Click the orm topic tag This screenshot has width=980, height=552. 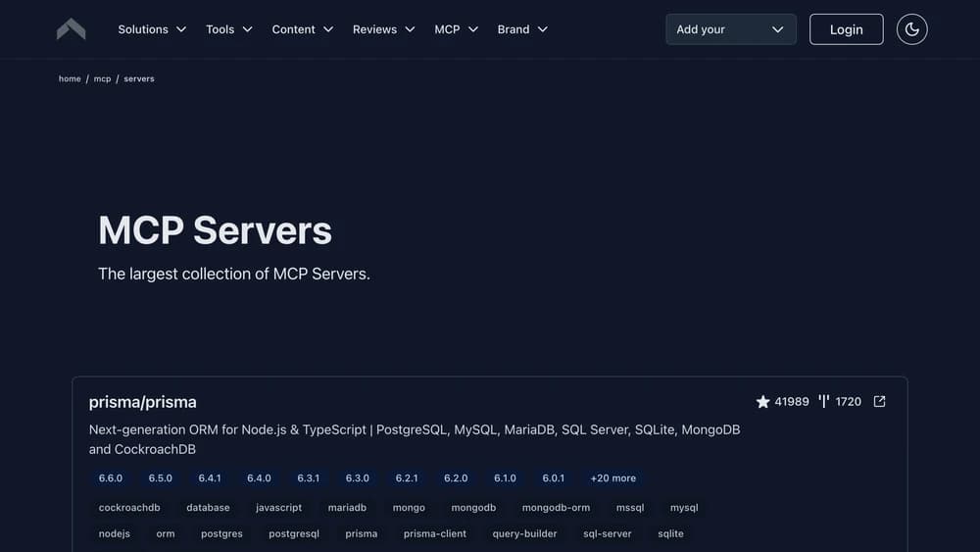click(x=166, y=534)
